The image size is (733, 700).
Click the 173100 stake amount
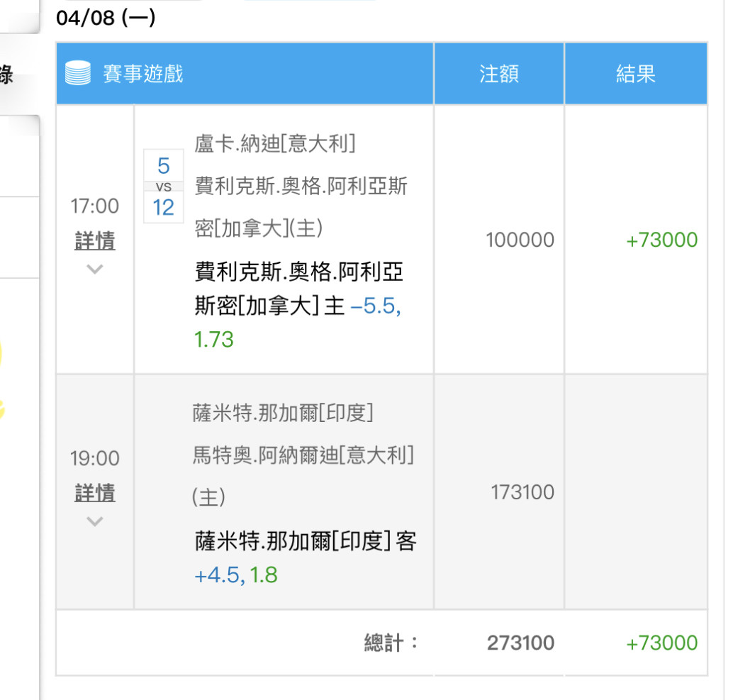click(522, 492)
